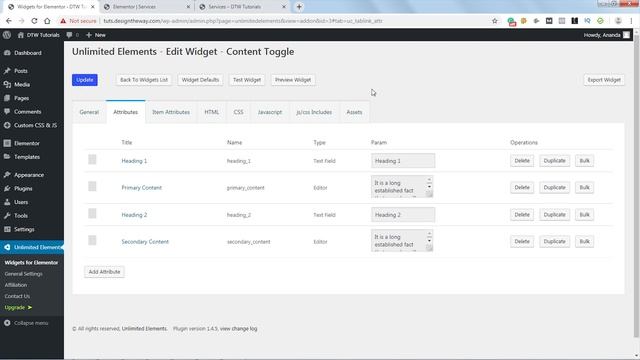Click the green Upgrade link

[18, 307]
